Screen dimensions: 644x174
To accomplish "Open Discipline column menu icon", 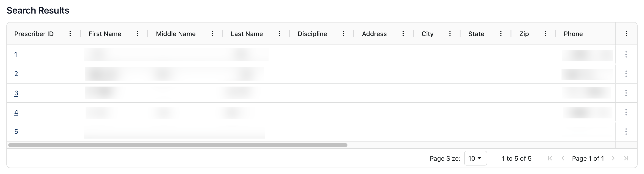I will (x=344, y=34).
